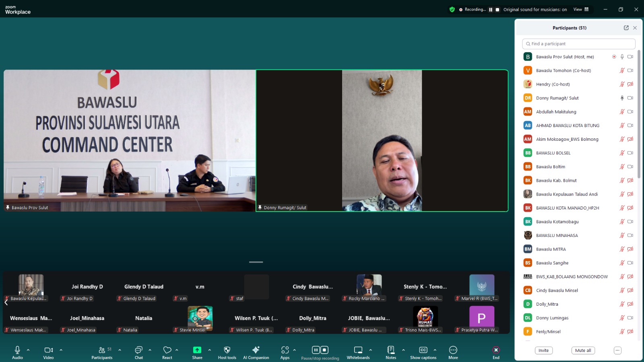
Task: Stop the recording from bottom toolbar
Action: (324, 350)
